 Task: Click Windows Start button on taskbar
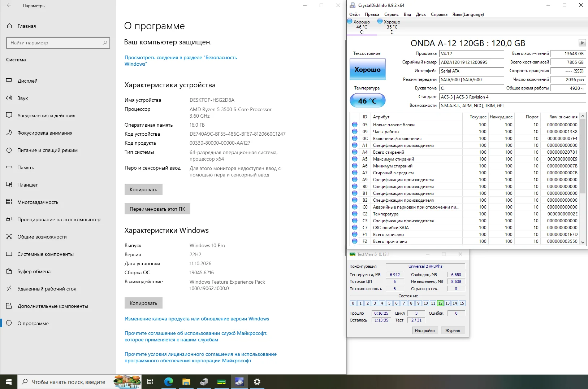pyautogui.click(x=9, y=382)
